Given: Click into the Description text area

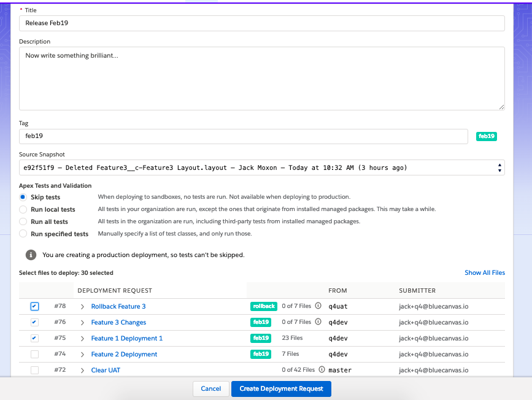Looking at the screenshot, I should tap(261, 79).
